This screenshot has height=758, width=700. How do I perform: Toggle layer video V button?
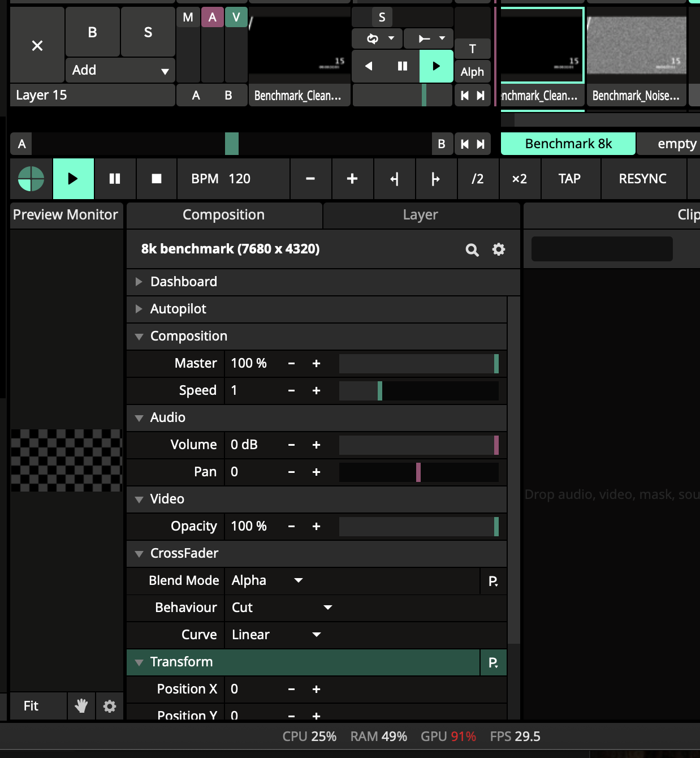click(236, 18)
